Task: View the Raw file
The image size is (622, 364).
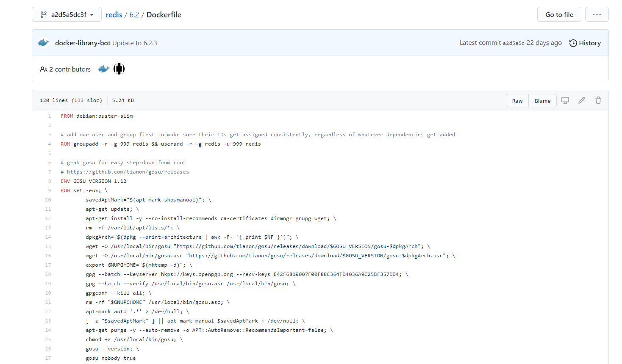Action: pyautogui.click(x=517, y=101)
